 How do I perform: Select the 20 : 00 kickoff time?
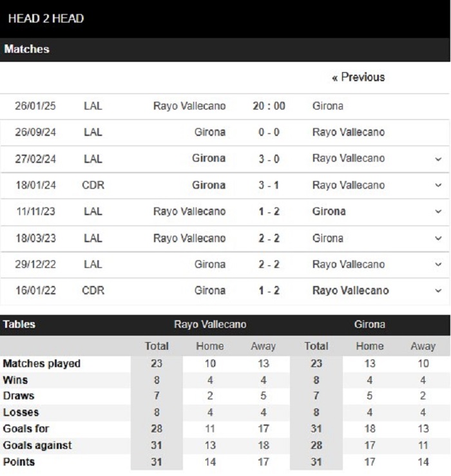click(x=269, y=106)
